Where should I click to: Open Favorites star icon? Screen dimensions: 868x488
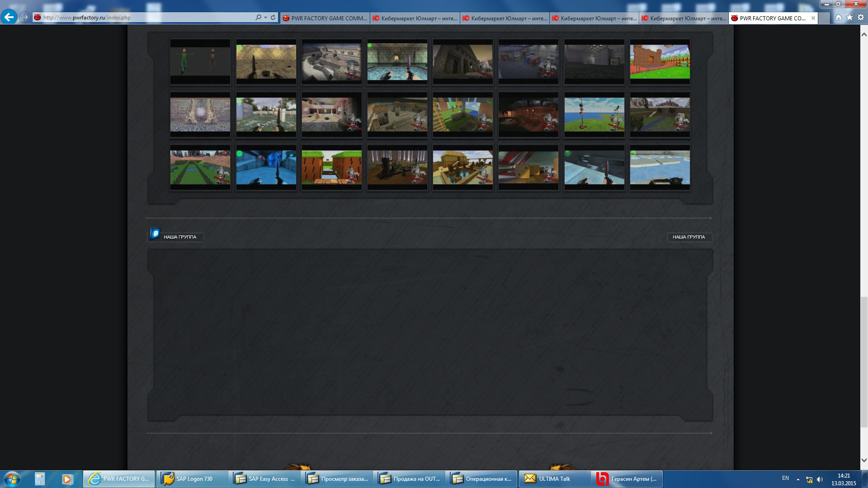click(x=849, y=17)
